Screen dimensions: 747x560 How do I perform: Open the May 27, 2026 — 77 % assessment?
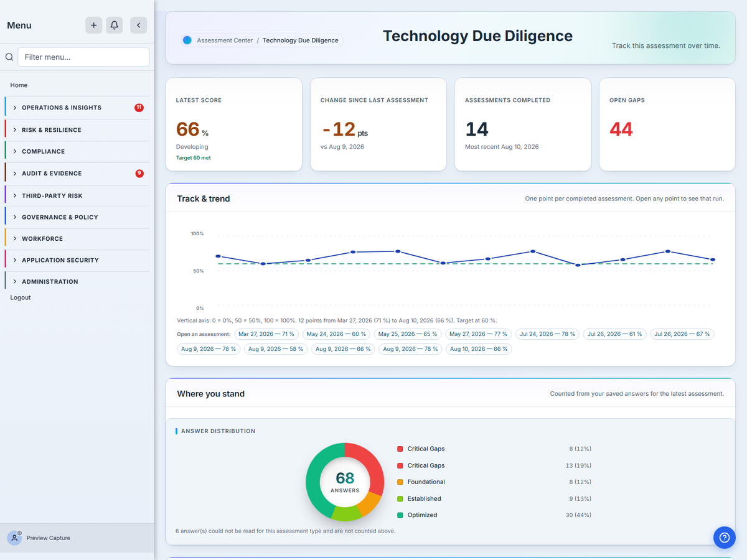pyautogui.click(x=479, y=334)
